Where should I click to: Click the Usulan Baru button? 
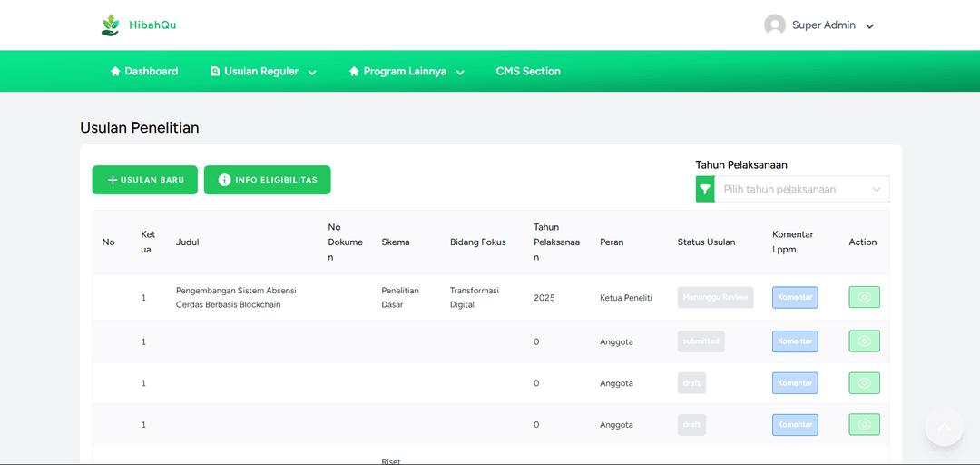pos(144,180)
